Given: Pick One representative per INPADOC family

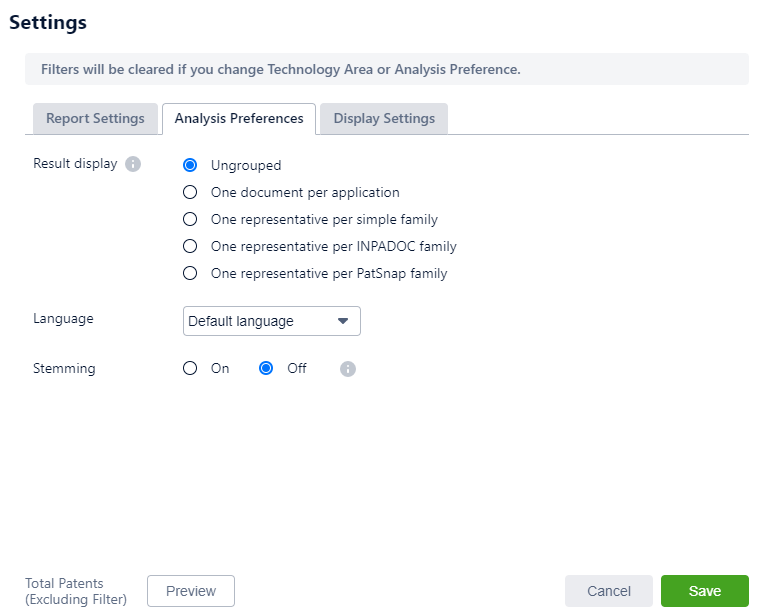Looking at the screenshot, I should pos(190,246).
